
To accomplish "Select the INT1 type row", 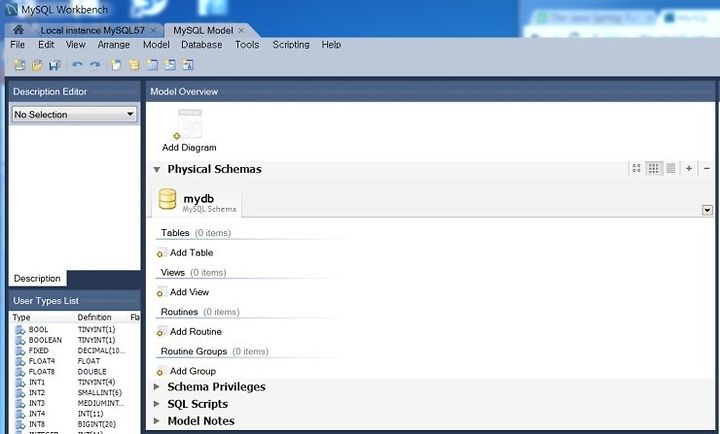I will click(74, 383).
